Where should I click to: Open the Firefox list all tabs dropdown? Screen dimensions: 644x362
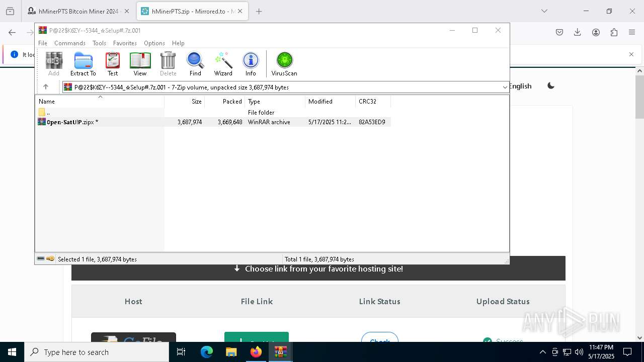pyautogui.click(x=544, y=11)
